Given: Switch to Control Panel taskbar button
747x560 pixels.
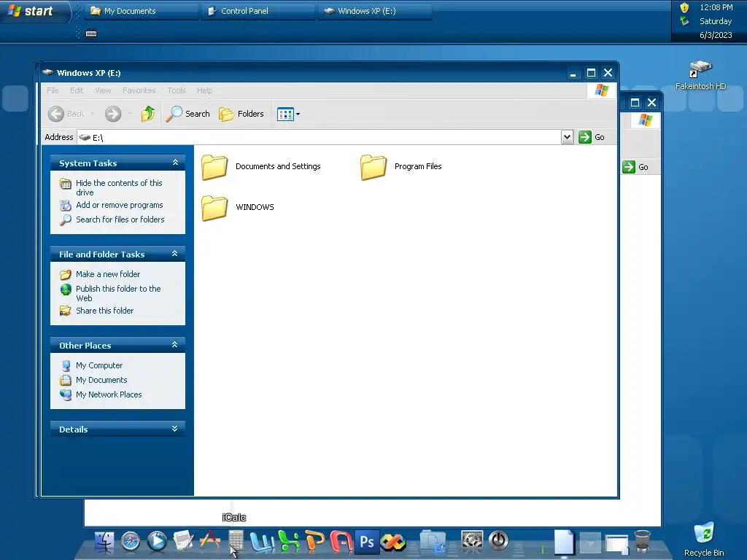Looking at the screenshot, I should tap(258, 11).
